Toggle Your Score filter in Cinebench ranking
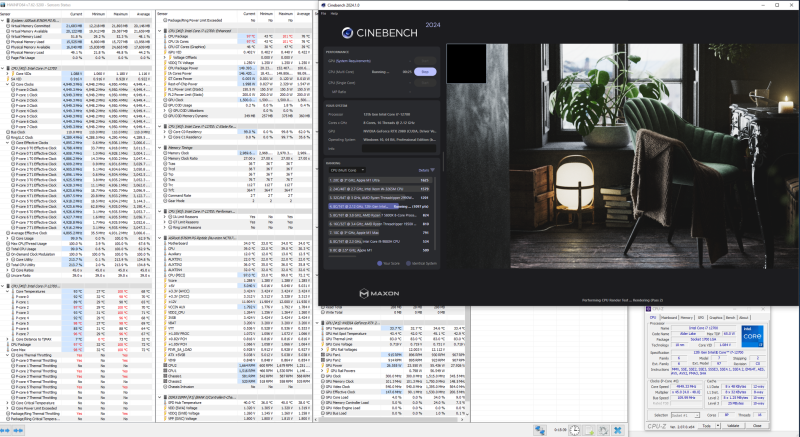This screenshot has height=437, width=800. pos(388,263)
